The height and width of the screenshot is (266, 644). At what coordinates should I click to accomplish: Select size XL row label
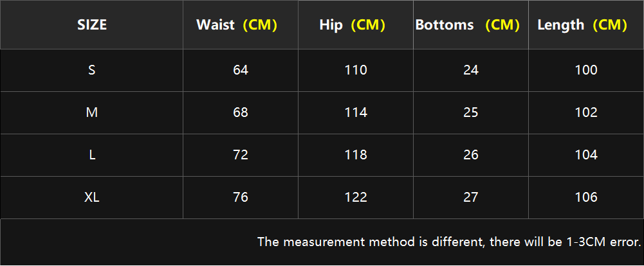tap(91, 197)
